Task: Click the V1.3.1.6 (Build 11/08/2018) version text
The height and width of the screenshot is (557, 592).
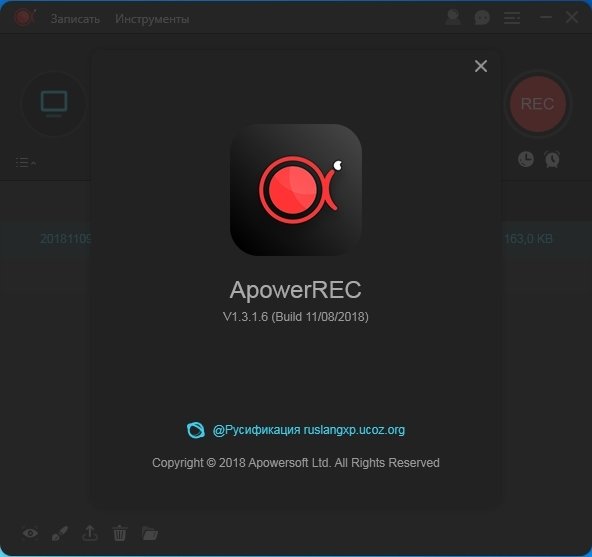Action: pyautogui.click(x=296, y=316)
